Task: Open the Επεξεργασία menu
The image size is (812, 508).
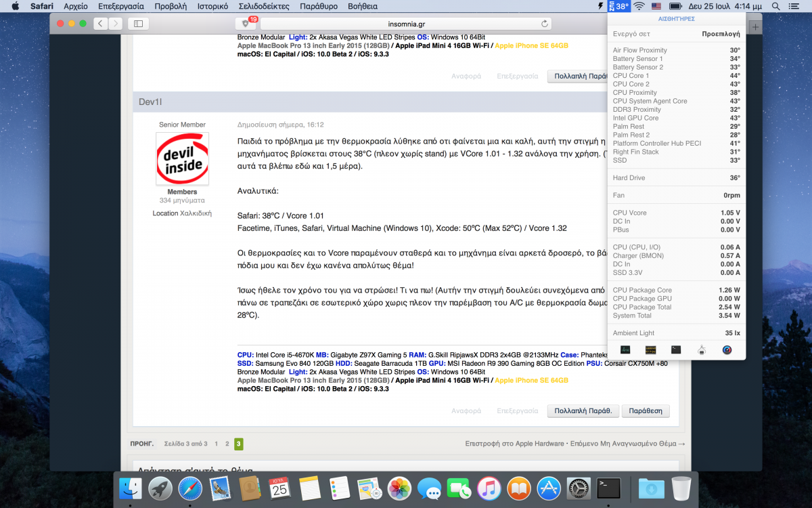Action: click(x=121, y=6)
